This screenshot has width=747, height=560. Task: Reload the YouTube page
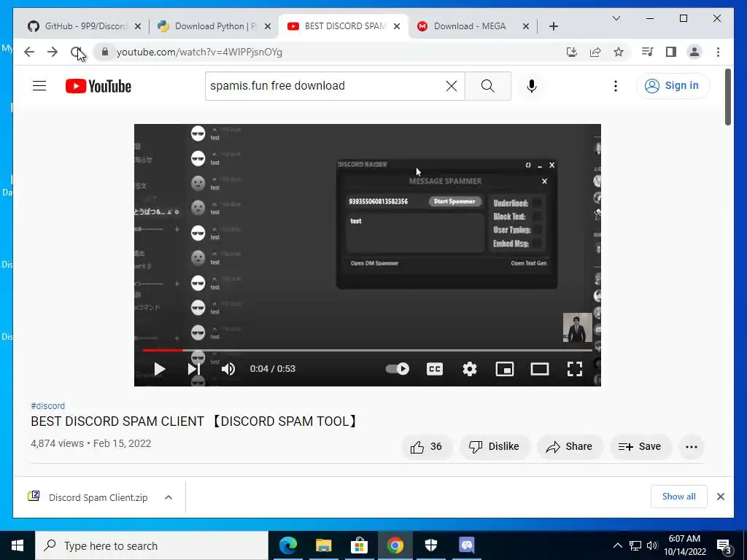(76, 52)
